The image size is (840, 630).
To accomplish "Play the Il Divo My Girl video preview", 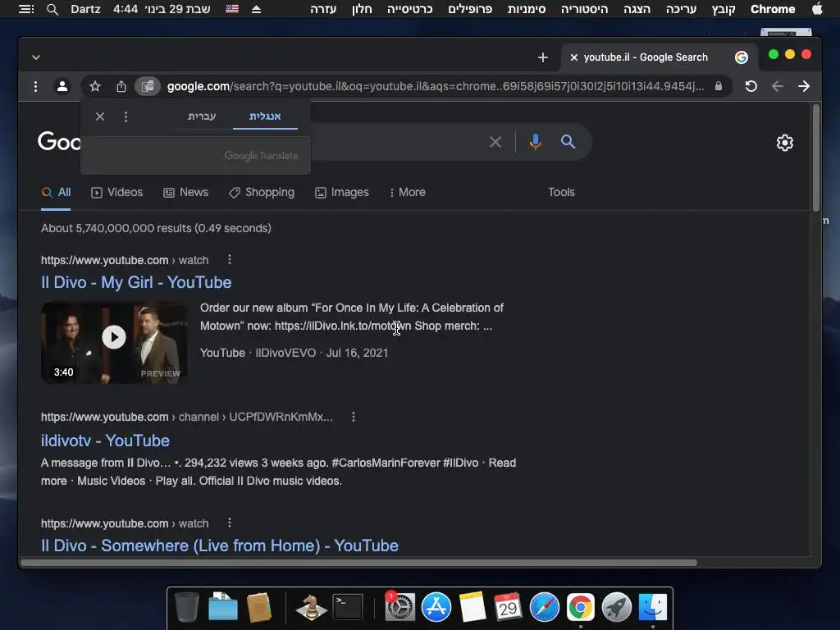I will 114,337.
